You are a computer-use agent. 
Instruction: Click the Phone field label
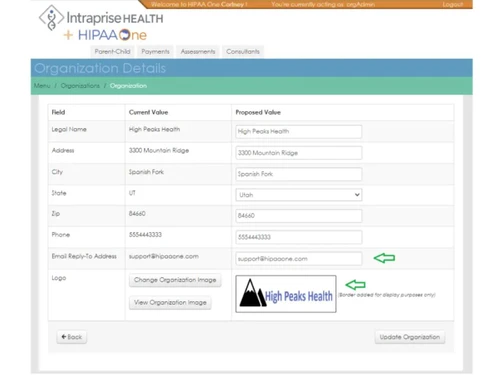[61, 235]
